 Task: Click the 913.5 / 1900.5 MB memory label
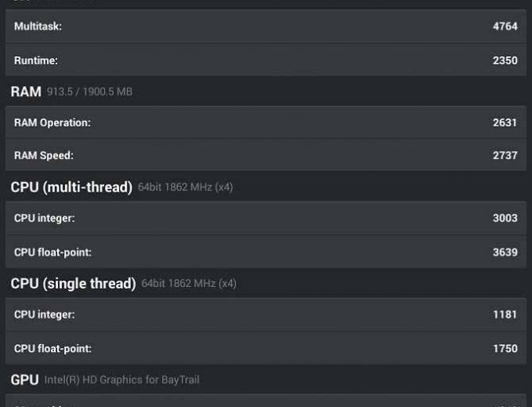tap(90, 92)
